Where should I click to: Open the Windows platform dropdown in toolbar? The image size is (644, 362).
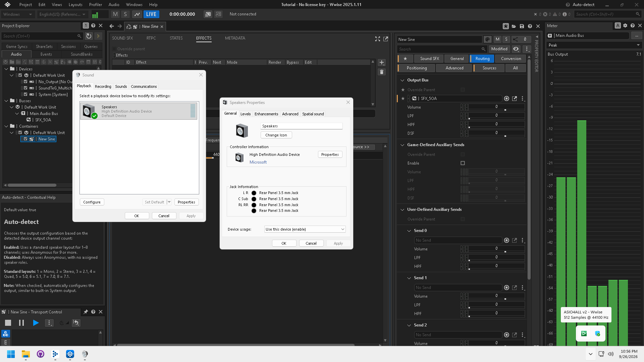17,14
